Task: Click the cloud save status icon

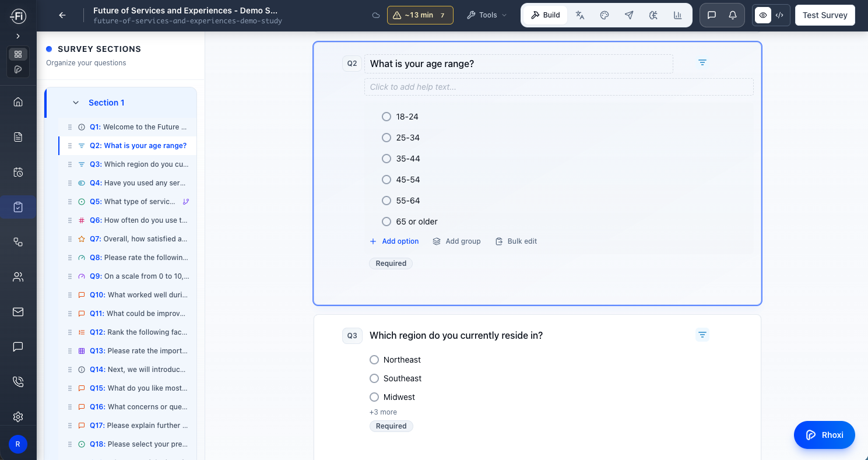Action: pyautogui.click(x=377, y=16)
